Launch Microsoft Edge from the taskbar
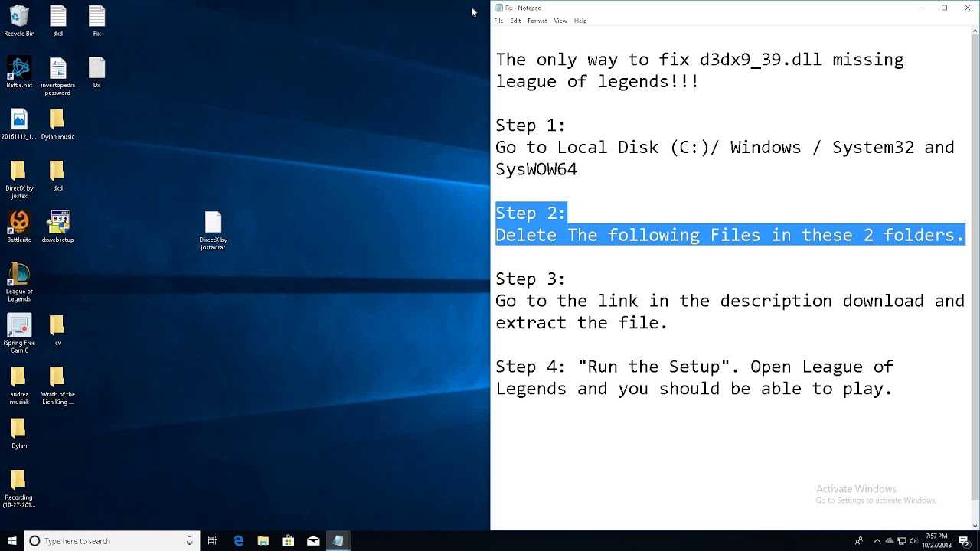 237,541
